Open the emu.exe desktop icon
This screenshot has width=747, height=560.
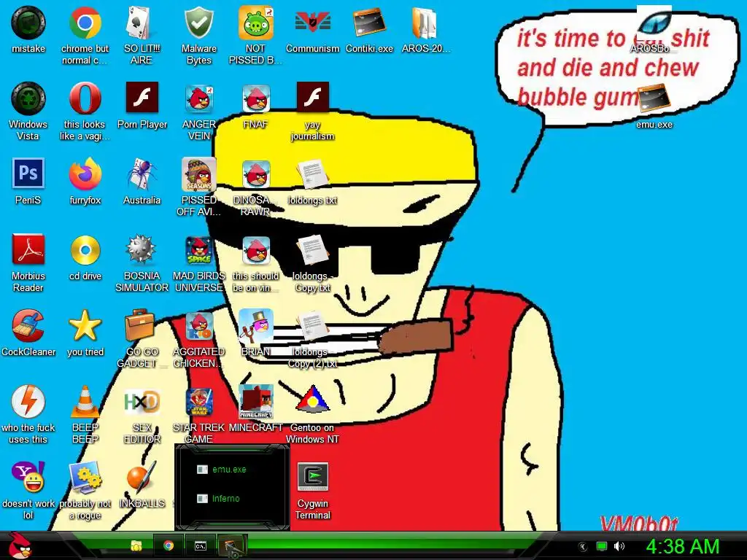(654, 98)
